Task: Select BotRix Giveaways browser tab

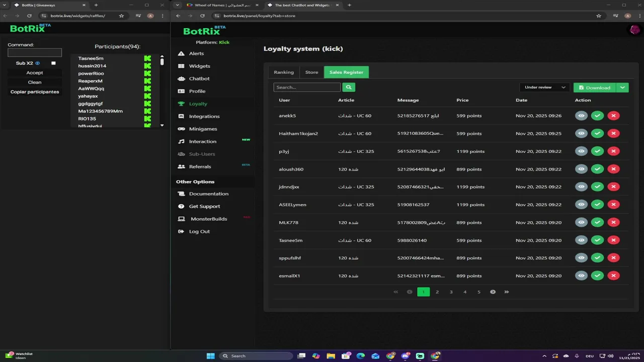Action: point(49,5)
